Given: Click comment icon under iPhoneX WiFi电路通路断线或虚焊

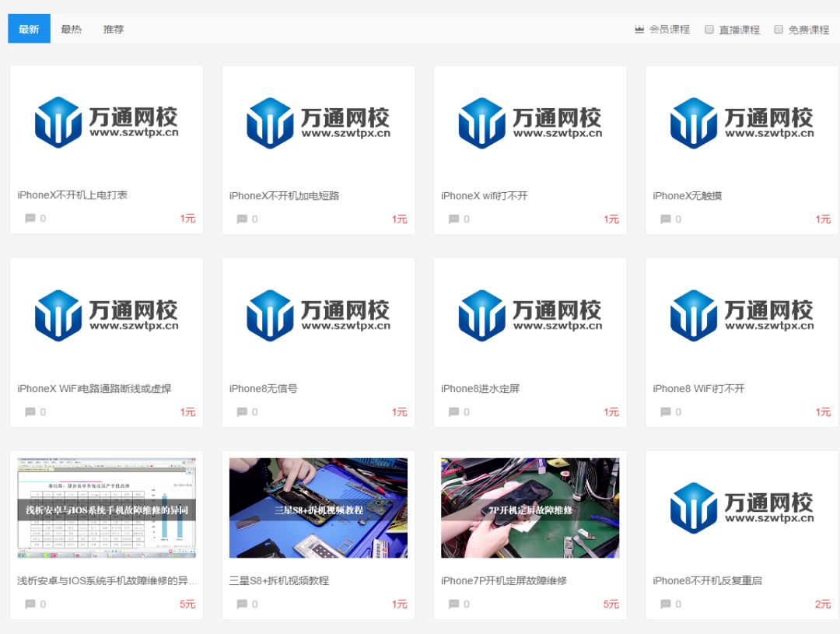Looking at the screenshot, I should click(x=30, y=412).
